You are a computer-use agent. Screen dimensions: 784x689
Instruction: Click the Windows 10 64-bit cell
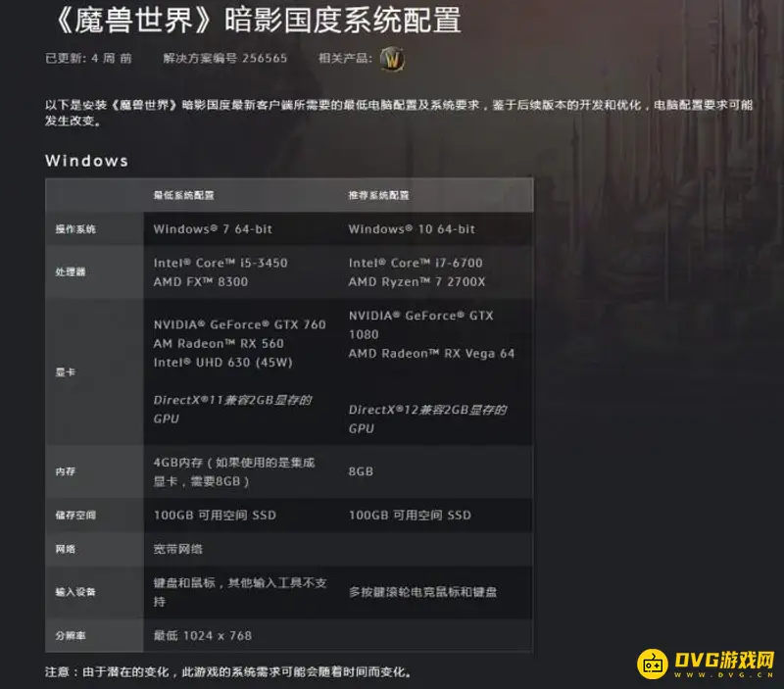click(x=412, y=229)
